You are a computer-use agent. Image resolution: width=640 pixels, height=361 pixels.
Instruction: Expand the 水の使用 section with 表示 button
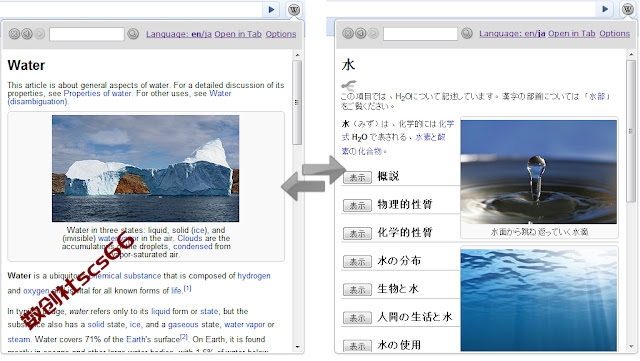coord(357,345)
